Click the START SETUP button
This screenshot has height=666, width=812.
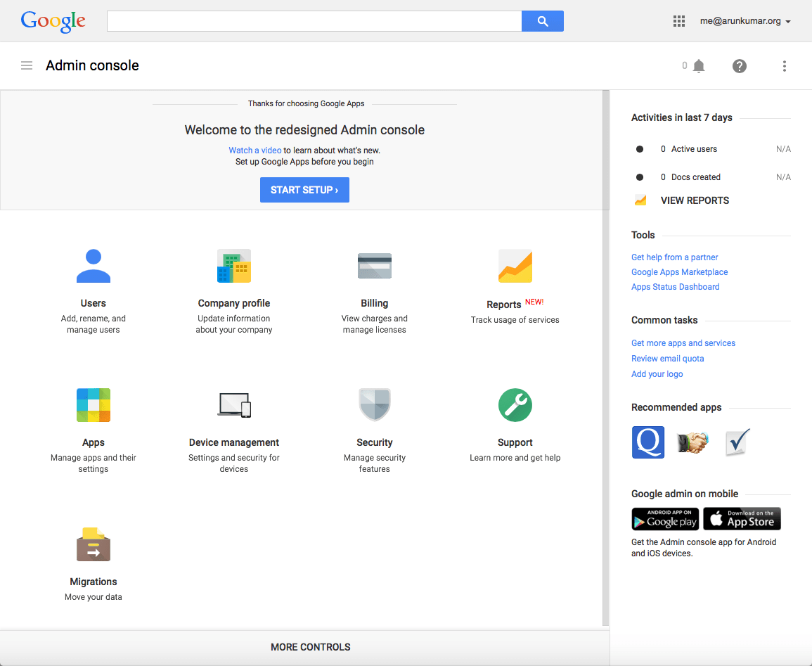click(304, 190)
